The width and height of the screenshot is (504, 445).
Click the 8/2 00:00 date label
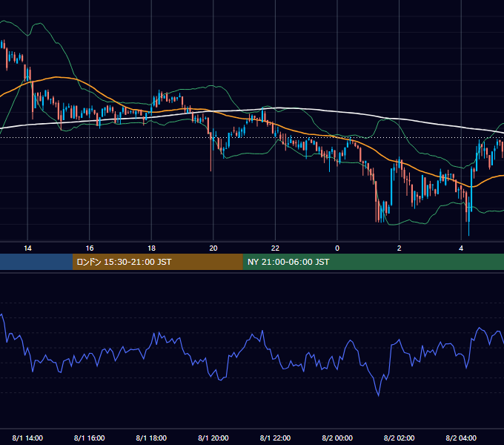[337, 438]
